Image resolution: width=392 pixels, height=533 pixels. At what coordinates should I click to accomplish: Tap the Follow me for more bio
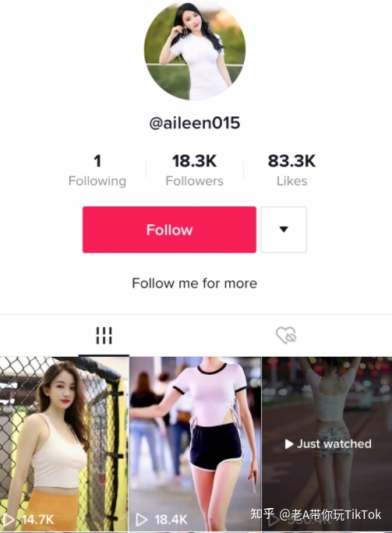(x=195, y=283)
